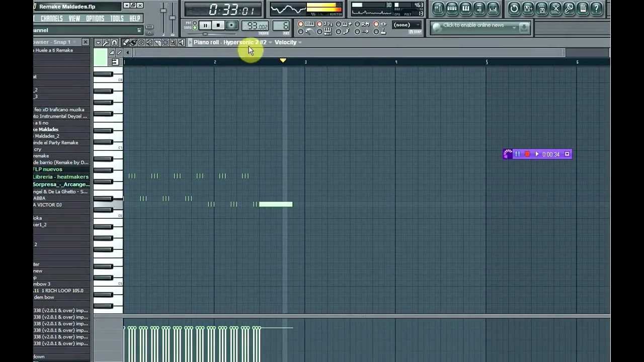Toggle loop recording switch
Image resolution: width=644 pixels, height=362 pixels.
tap(357, 24)
